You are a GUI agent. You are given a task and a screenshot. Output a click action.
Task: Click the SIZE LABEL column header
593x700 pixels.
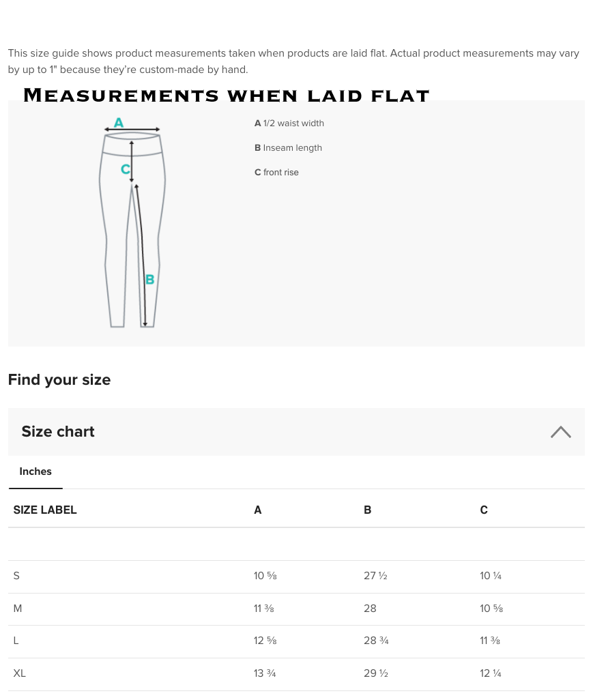[45, 510]
